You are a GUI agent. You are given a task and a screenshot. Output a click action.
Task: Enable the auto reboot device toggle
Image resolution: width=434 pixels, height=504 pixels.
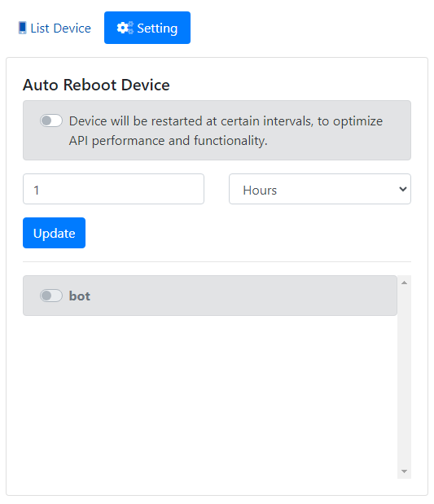pyautogui.click(x=51, y=121)
